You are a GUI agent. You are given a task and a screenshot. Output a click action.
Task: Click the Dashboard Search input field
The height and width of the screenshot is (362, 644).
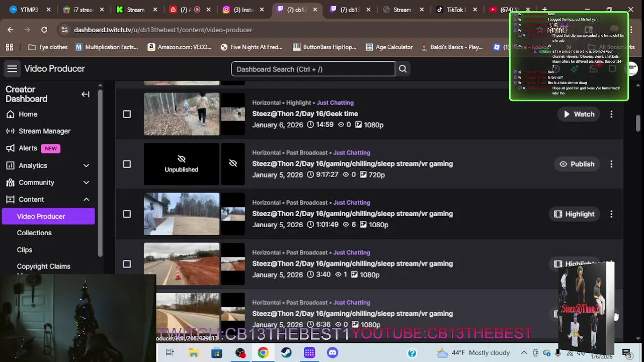tap(313, 69)
